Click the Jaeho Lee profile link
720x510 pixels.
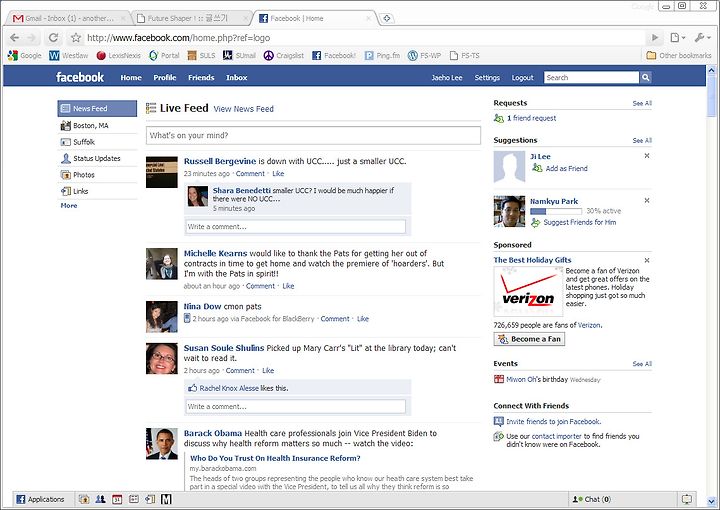pyautogui.click(x=447, y=78)
